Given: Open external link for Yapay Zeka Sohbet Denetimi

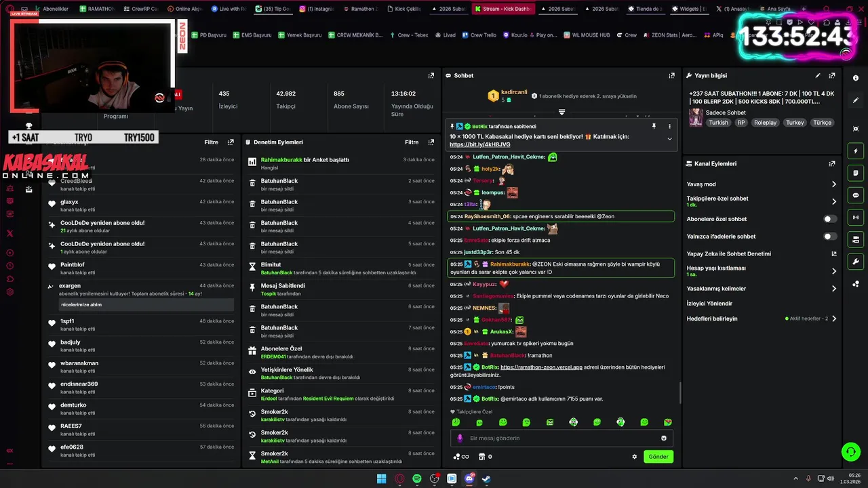Looking at the screenshot, I should [834, 253].
